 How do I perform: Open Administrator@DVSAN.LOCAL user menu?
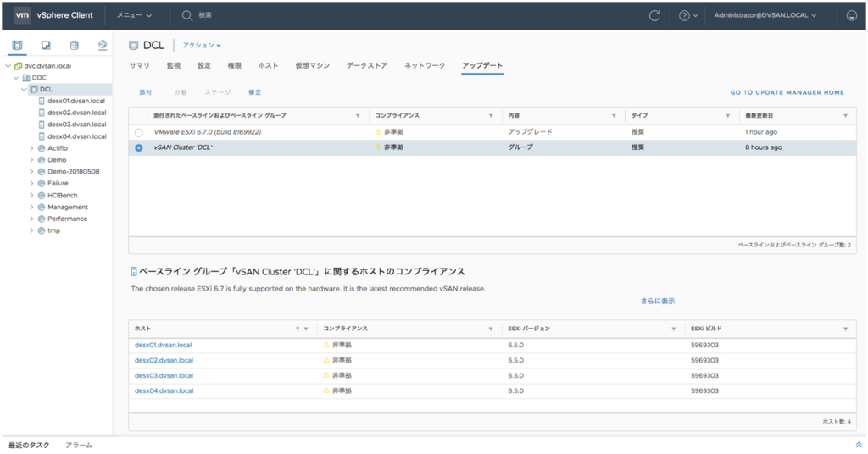point(765,15)
